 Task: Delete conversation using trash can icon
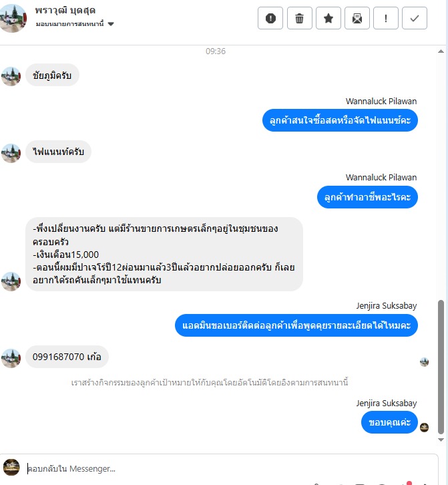299,18
